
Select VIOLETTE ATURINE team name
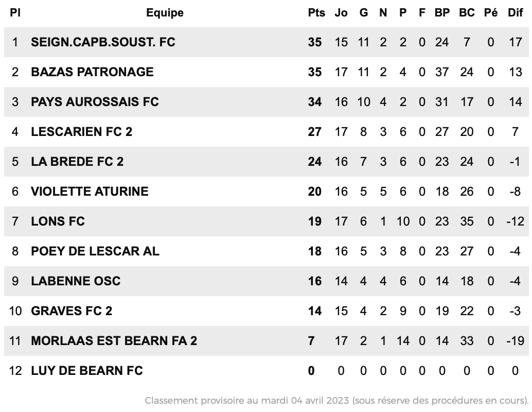pos(90,192)
